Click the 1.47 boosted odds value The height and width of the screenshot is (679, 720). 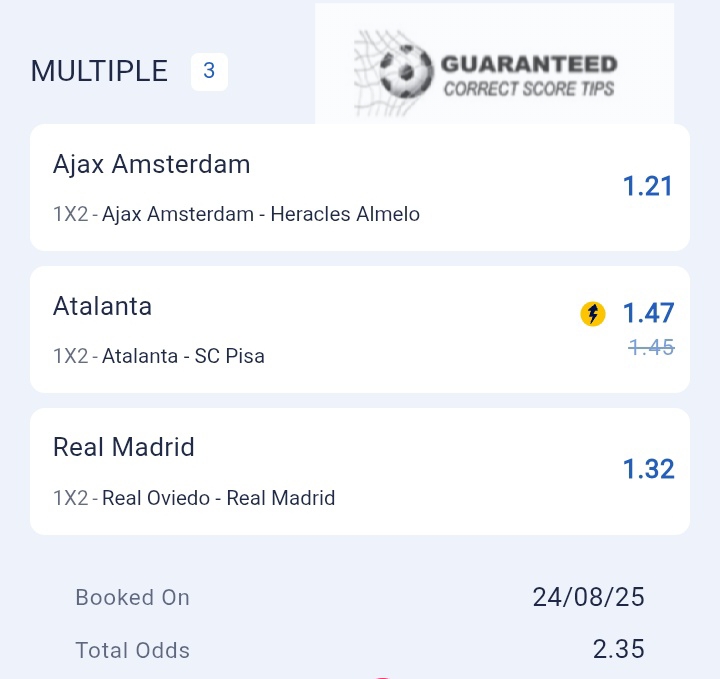click(648, 313)
